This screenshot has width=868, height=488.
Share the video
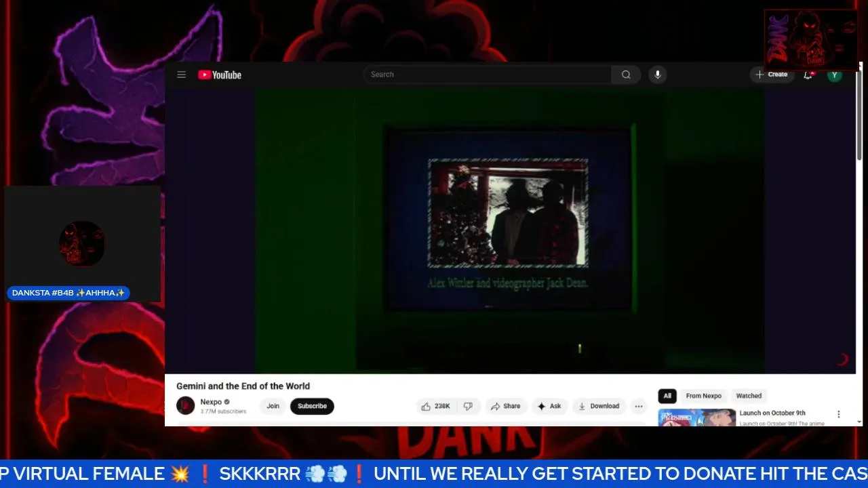click(505, 406)
